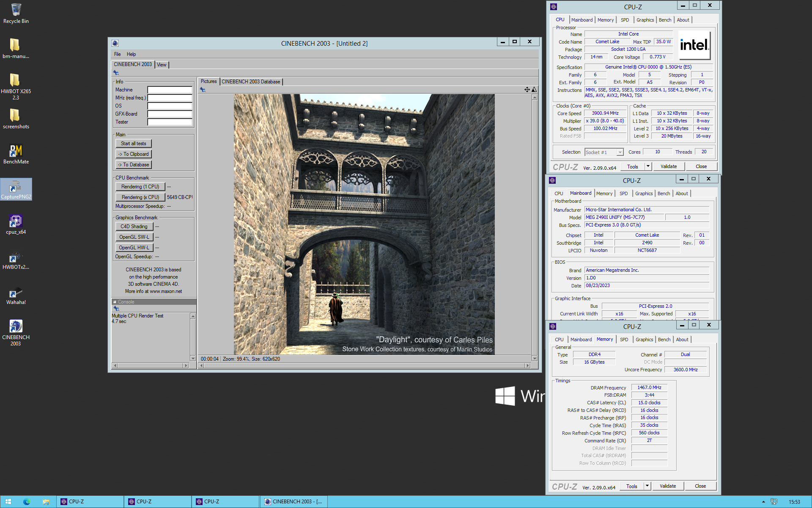812x508 pixels.
Task: Click the console horizontal scrollbar left arrow
Action: (x=115, y=365)
